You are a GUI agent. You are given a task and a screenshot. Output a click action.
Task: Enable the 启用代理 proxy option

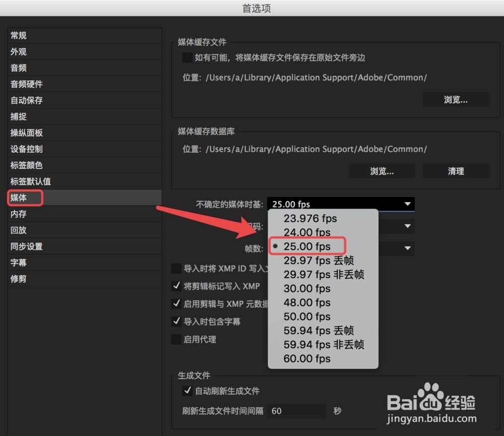[177, 339]
